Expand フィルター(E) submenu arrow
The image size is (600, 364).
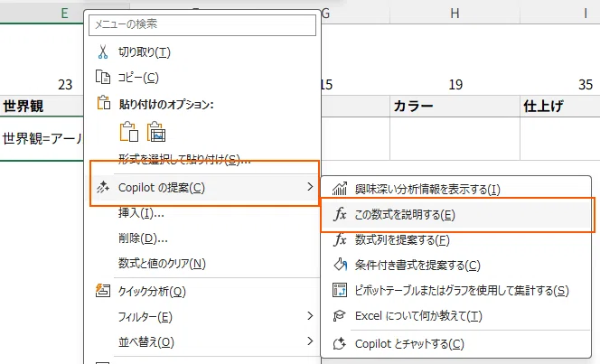tap(310, 316)
